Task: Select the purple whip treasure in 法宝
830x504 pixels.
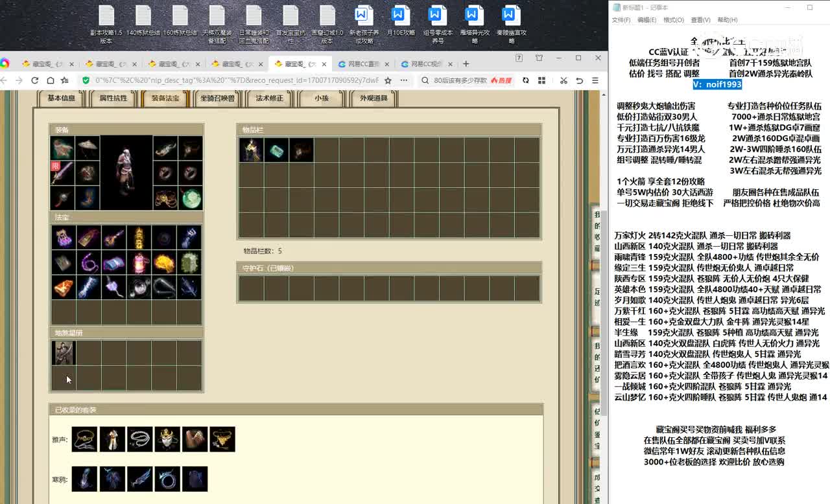Action: click(x=88, y=263)
